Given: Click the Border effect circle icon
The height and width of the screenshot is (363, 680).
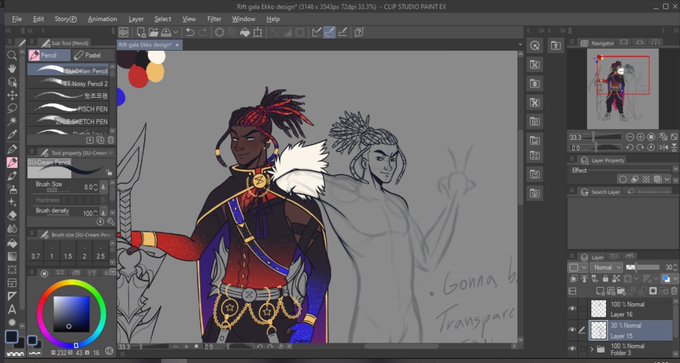Looking at the screenshot, I should click(x=623, y=179).
